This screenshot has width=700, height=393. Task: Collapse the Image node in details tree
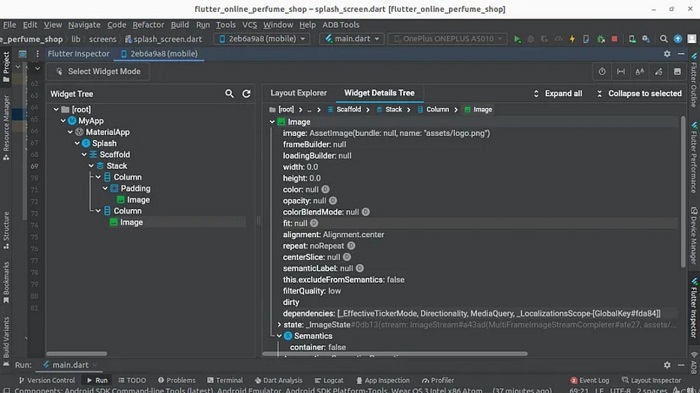pyautogui.click(x=272, y=122)
